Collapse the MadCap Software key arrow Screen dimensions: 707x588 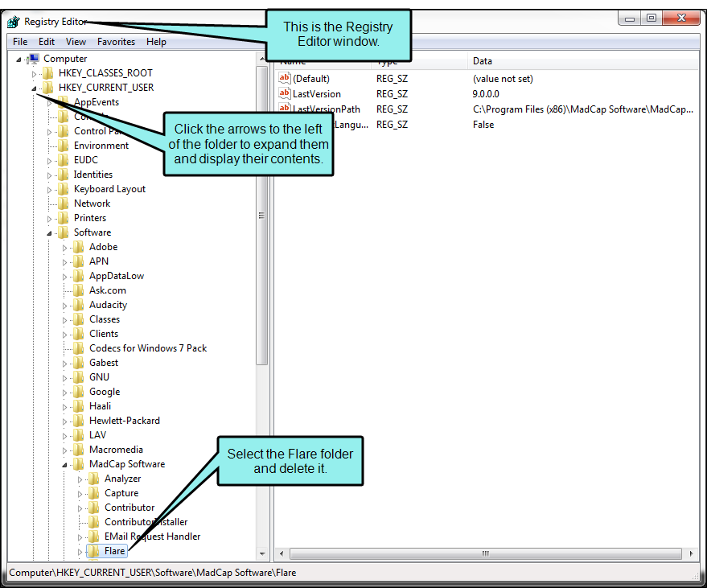click(65, 464)
